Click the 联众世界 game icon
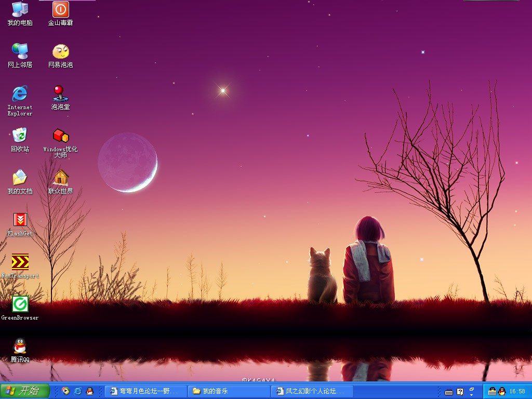 61,178
